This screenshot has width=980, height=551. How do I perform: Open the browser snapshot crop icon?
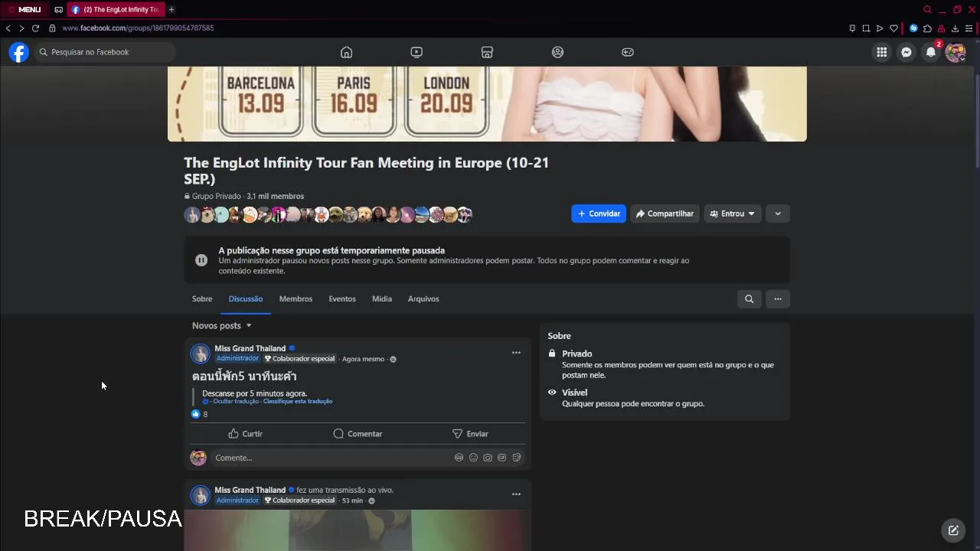866,28
